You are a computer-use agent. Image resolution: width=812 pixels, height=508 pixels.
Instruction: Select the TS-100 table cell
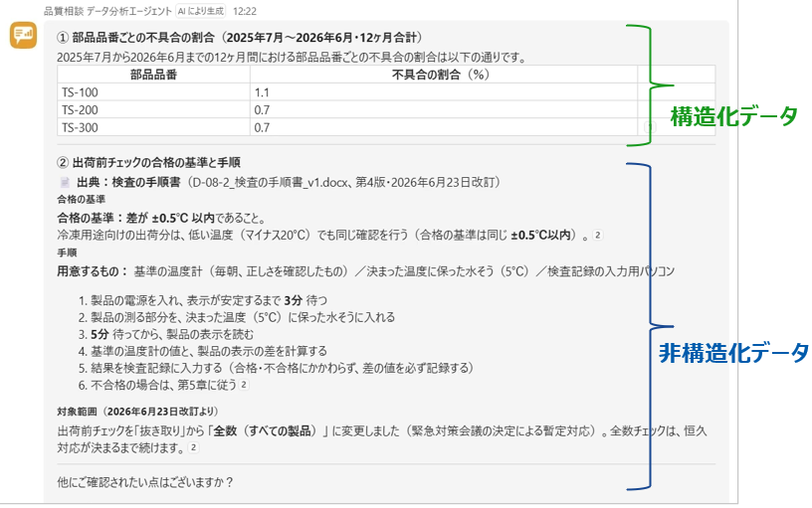(x=154, y=92)
